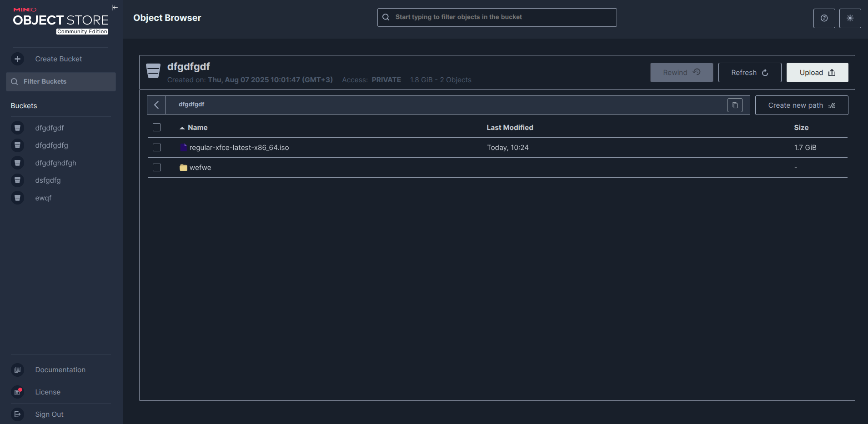868x424 pixels.
Task: Open the dsfgdfg bucket in sidebar
Action: tap(48, 180)
